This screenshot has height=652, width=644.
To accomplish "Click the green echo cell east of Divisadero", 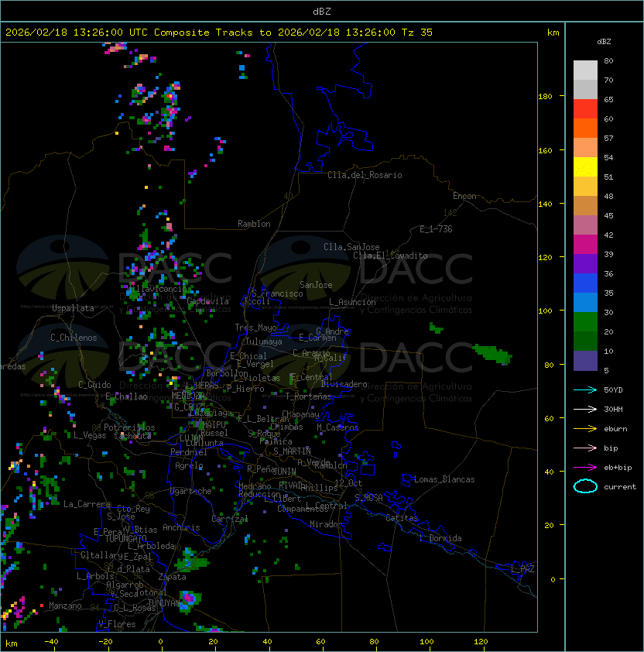I will tap(492, 354).
